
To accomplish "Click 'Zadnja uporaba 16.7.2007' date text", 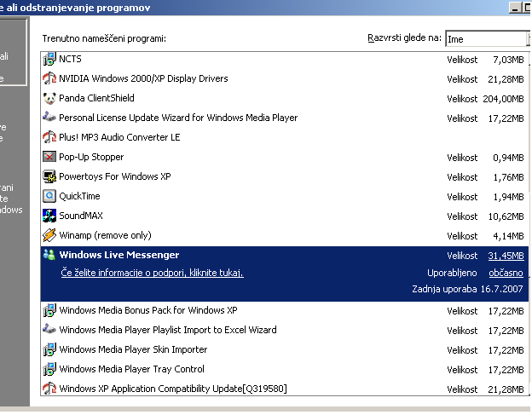I will click(x=467, y=289).
